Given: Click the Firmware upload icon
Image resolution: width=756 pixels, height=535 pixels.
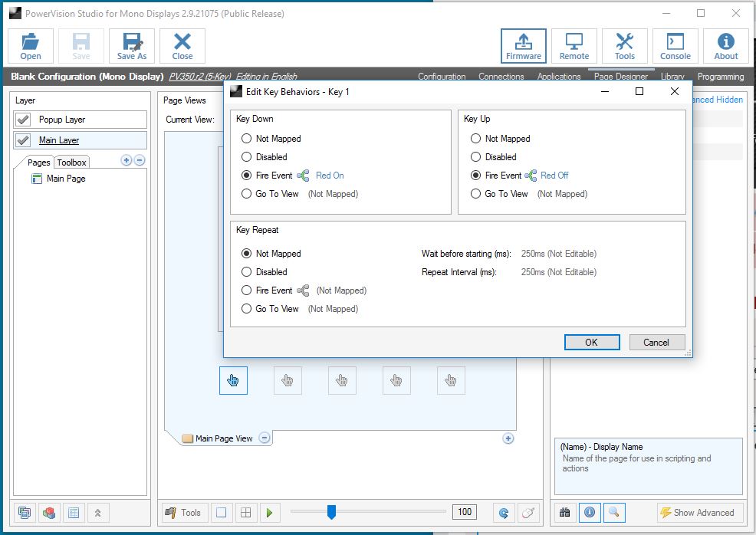Looking at the screenshot, I should point(523,46).
